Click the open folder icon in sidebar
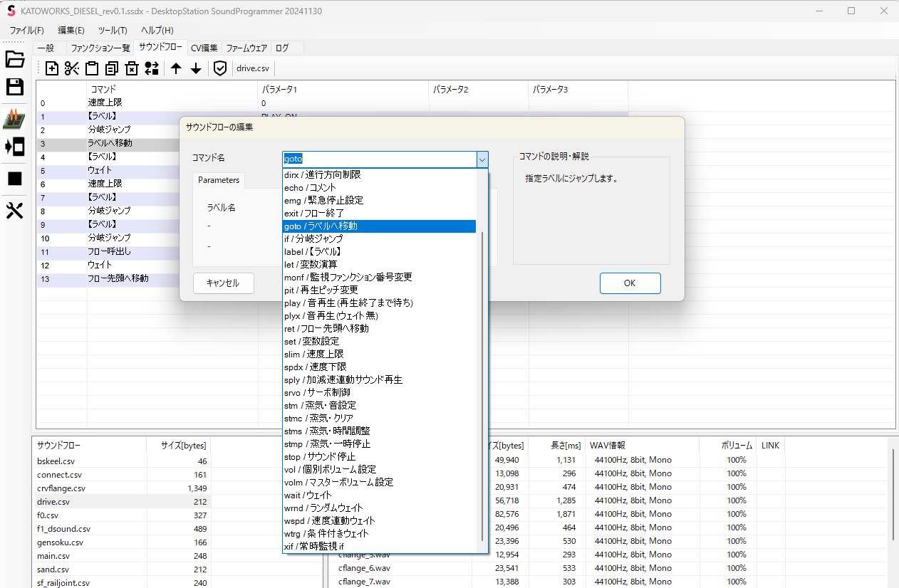 click(x=15, y=60)
